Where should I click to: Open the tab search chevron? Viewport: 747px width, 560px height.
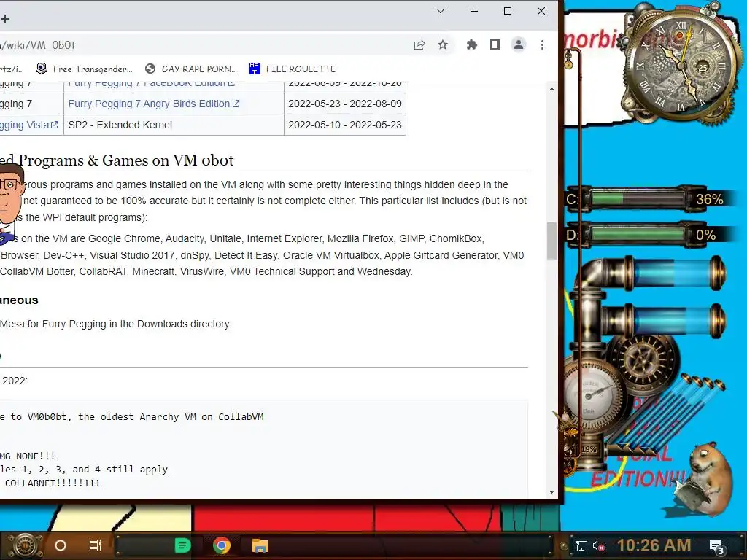(x=441, y=11)
